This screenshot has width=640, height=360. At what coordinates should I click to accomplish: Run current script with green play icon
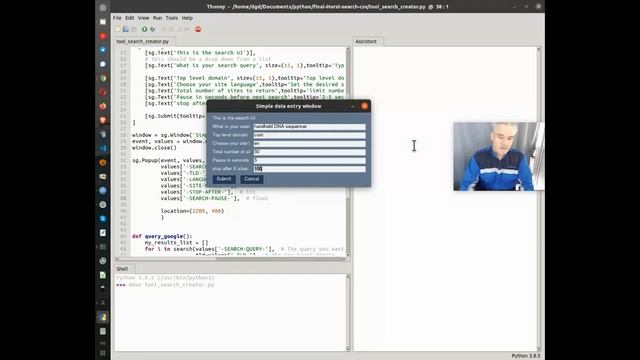[144, 29]
